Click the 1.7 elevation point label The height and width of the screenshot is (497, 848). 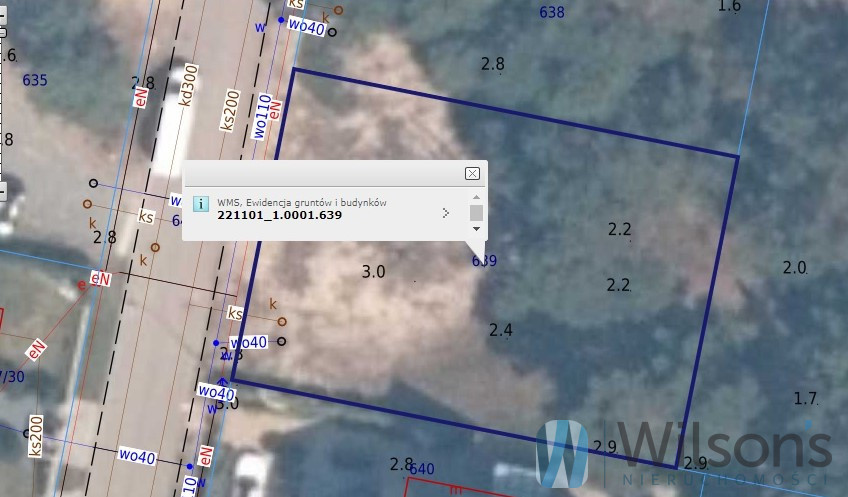click(805, 399)
